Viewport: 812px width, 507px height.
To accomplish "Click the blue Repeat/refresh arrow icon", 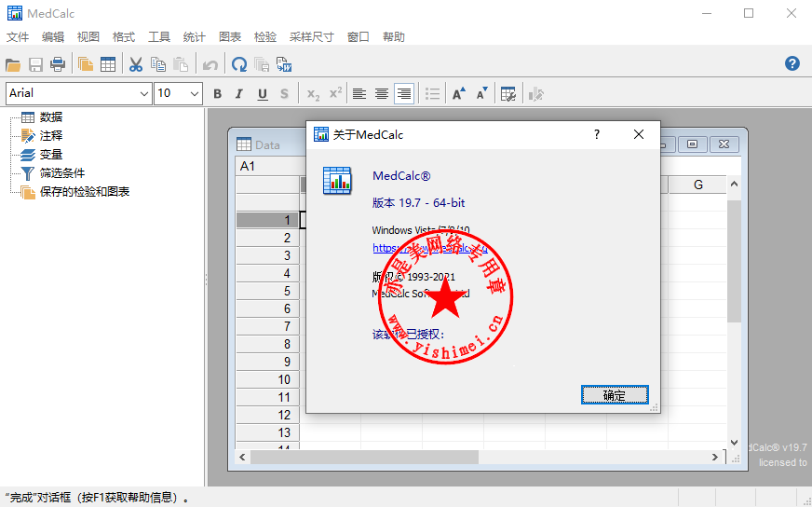I will point(238,65).
